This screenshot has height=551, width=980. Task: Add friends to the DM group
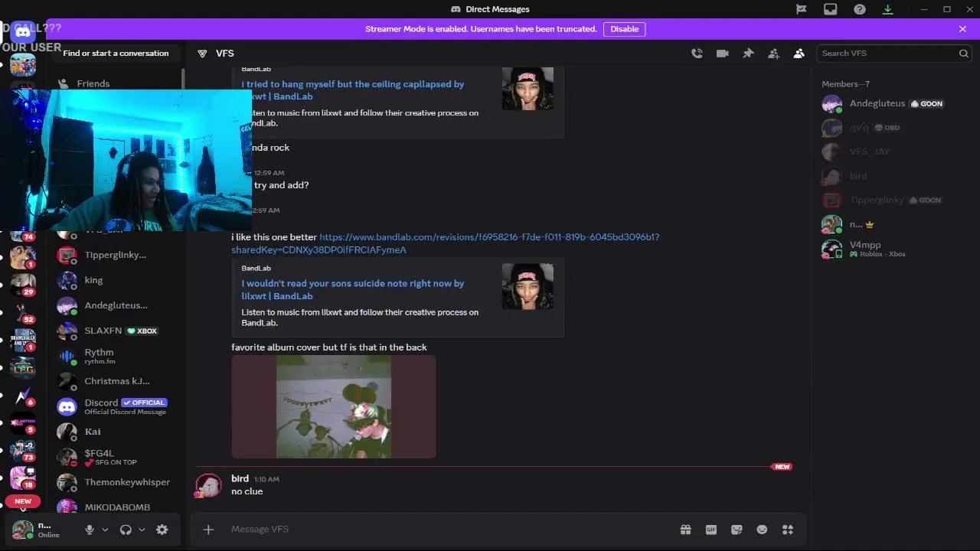773,54
